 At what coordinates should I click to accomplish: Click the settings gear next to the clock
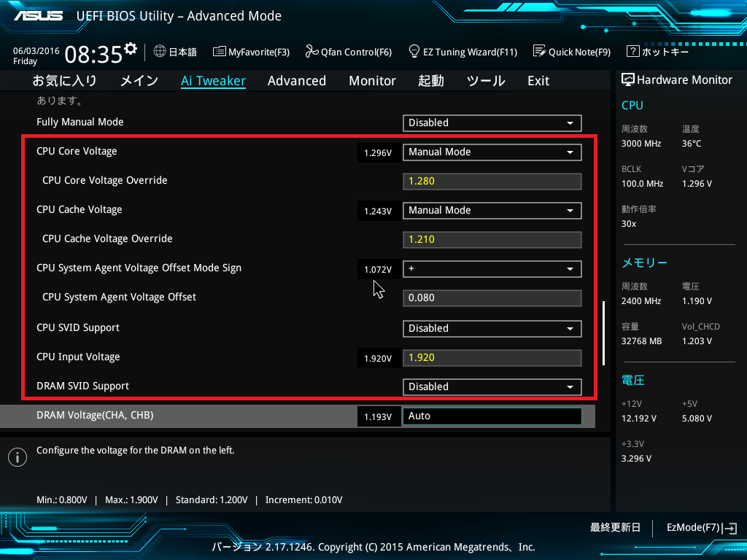[x=130, y=49]
